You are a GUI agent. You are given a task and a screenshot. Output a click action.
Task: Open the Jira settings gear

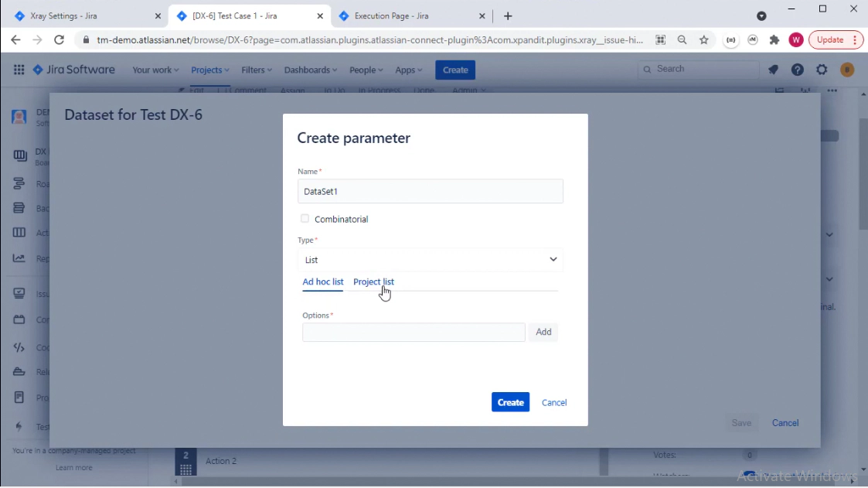click(821, 70)
